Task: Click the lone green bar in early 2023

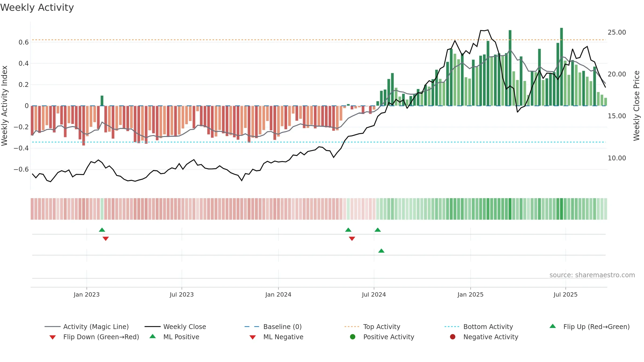Action: (102, 101)
